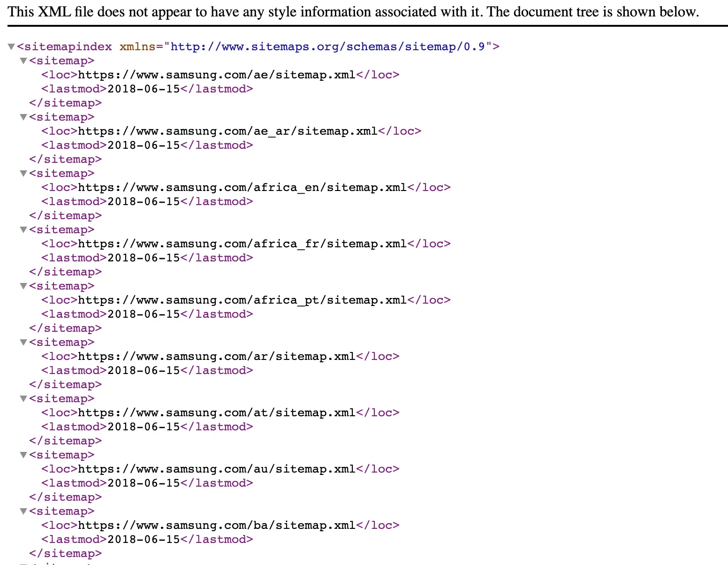Click the ae_ar sitemap.xml URL
The width and height of the screenshot is (728, 565).
[x=227, y=131]
